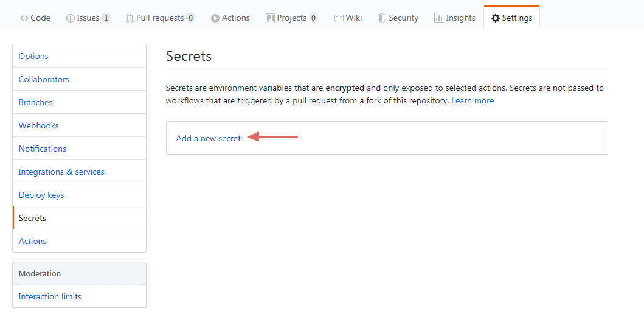This screenshot has width=644, height=322.
Task: Open Webhooks settings
Action: [x=39, y=125]
